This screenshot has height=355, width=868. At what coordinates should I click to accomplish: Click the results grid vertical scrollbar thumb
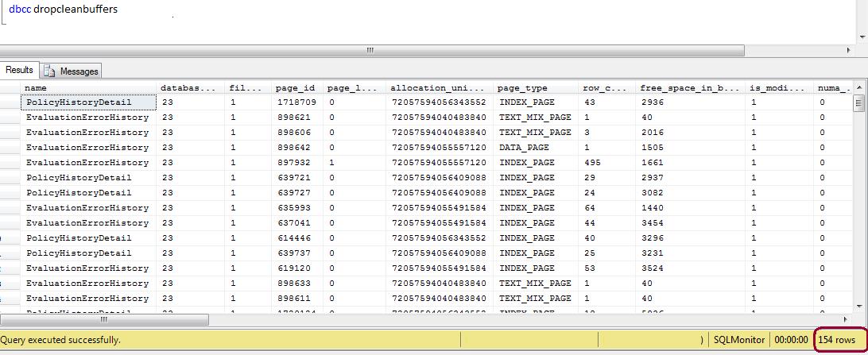tap(858, 103)
